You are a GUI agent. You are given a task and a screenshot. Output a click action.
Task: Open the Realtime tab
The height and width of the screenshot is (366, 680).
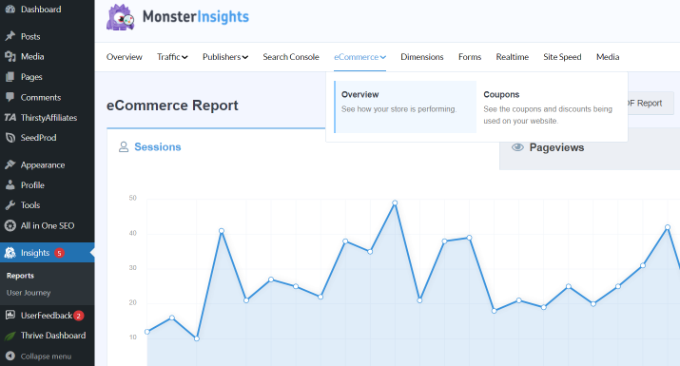click(x=512, y=57)
